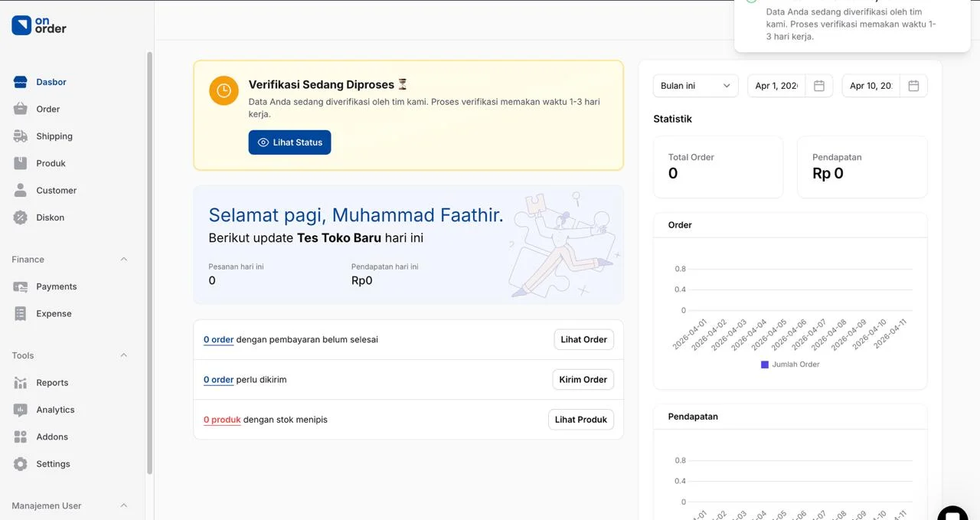Click the Selamat pagi greeting text
Image resolution: width=980 pixels, height=520 pixels.
[x=356, y=214]
